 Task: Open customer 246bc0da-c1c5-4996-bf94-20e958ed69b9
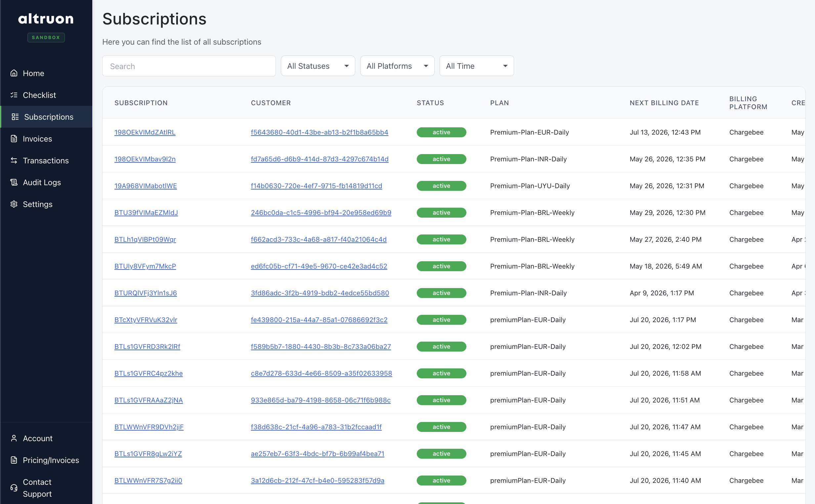pyautogui.click(x=321, y=213)
